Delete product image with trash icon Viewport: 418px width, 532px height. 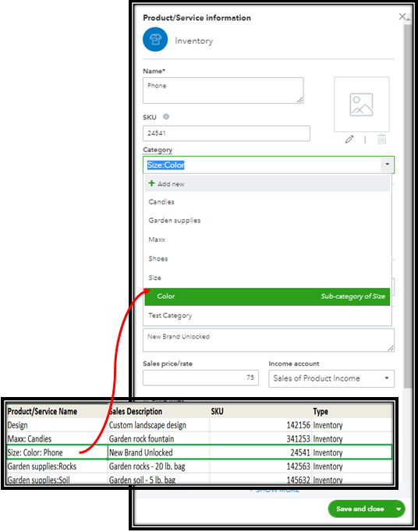tap(381, 140)
